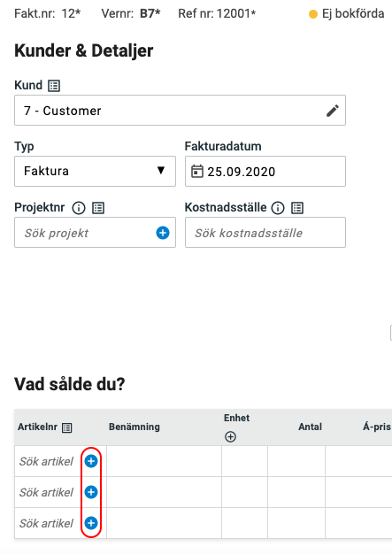Image resolution: width=392 pixels, height=554 pixels.
Task: Add article in third row plus button
Action: click(x=91, y=523)
